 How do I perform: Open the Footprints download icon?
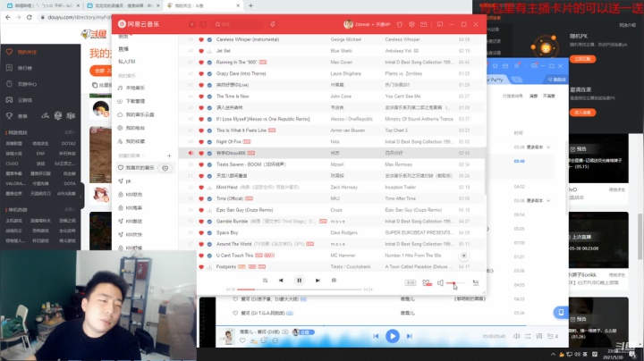coord(209,267)
